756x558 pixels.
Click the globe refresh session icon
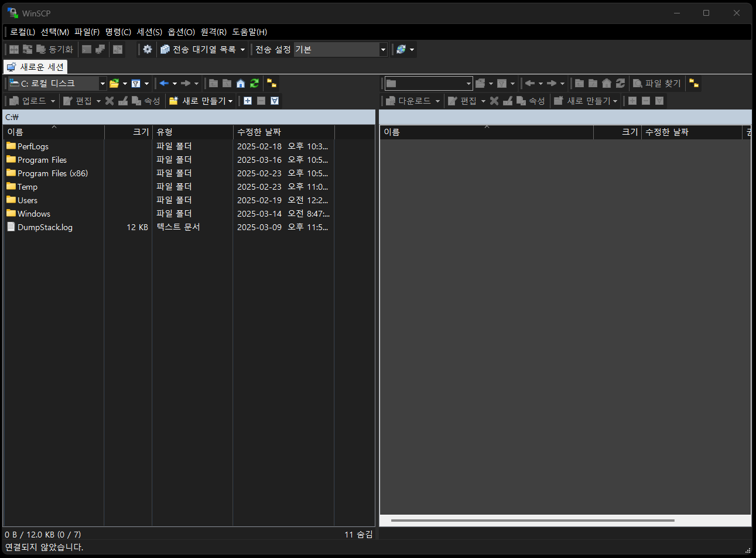click(x=401, y=50)
